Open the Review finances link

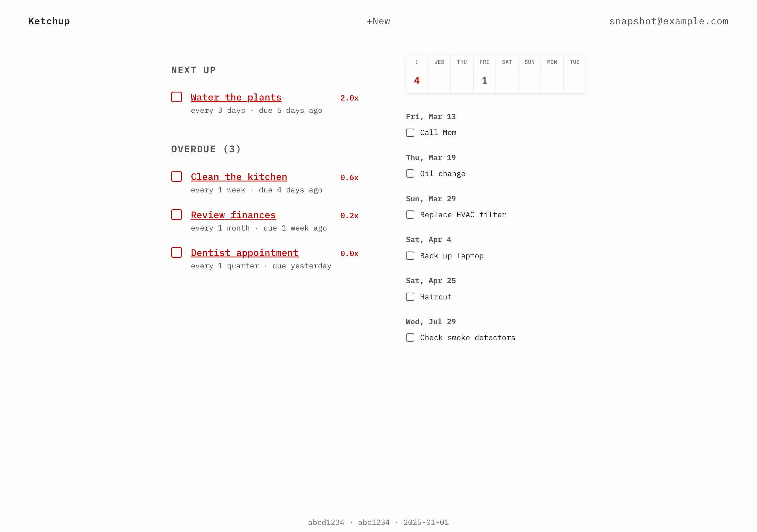tap(233, 215)
